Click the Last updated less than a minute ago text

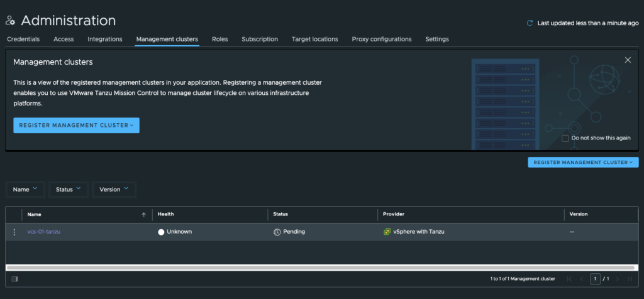tap(588, 23)
